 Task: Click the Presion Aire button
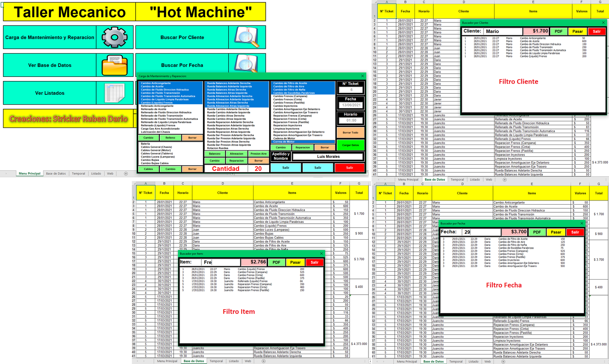(x=258, y=154)
